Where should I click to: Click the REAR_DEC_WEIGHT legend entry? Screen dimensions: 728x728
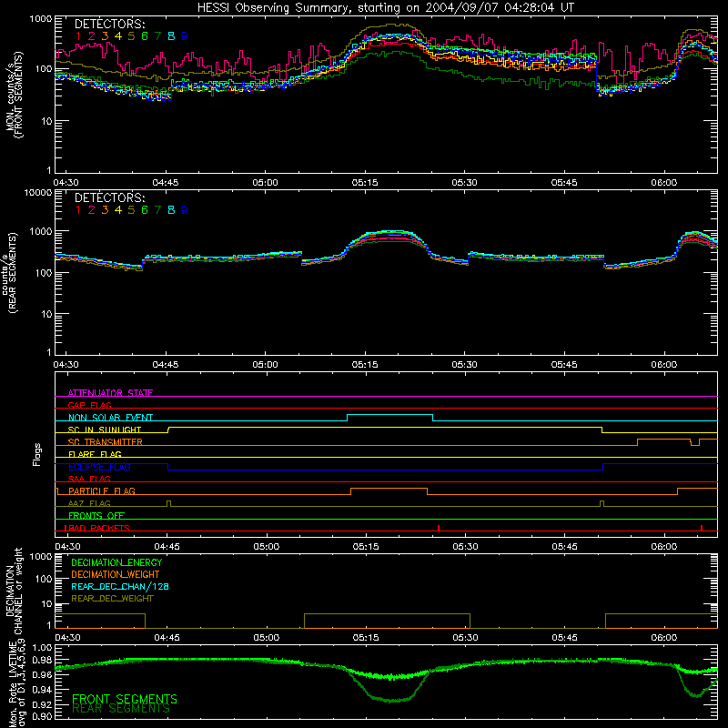pos(112,599)
